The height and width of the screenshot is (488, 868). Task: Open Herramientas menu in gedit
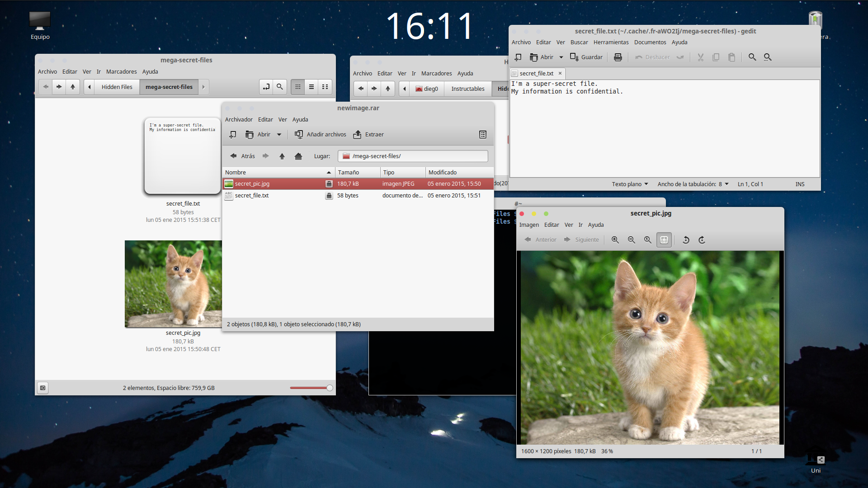coord(611,42)
